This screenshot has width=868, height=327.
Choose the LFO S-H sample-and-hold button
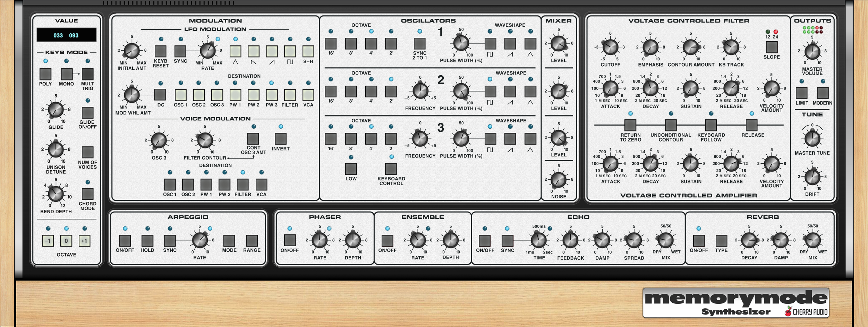pos(308,51)
